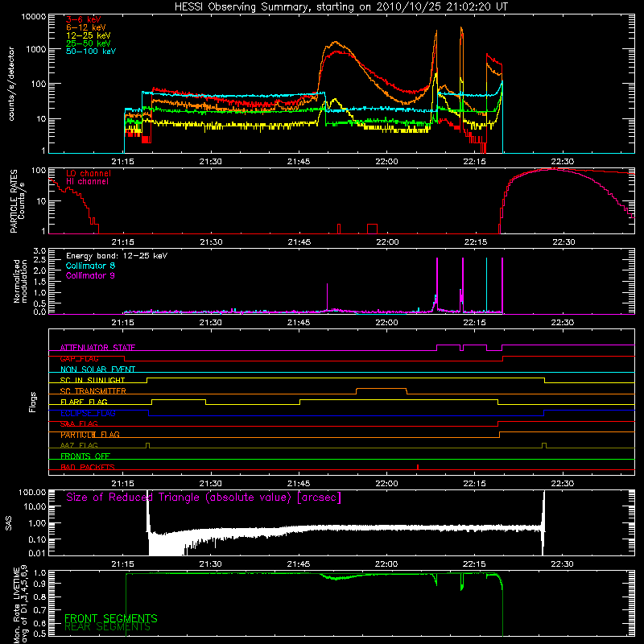The width and height of the screenshot is (644, 644).
Task: Click '21:45' tick below the particle rates plot
Action: [x=299, y=242]
